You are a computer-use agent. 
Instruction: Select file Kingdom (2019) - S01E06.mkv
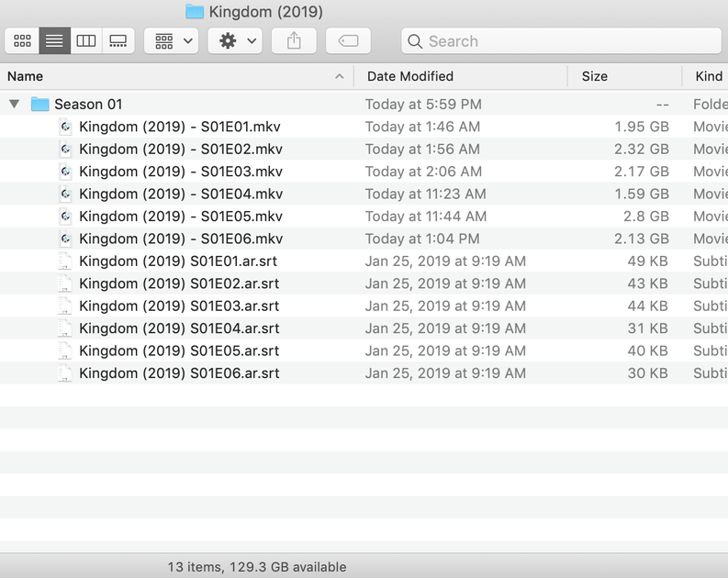click(181, 239)
